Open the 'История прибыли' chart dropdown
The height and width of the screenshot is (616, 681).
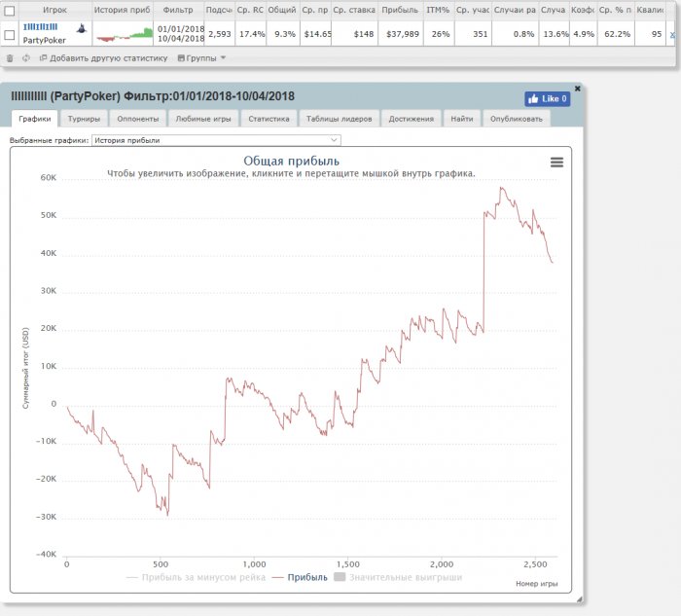point(215,140)
